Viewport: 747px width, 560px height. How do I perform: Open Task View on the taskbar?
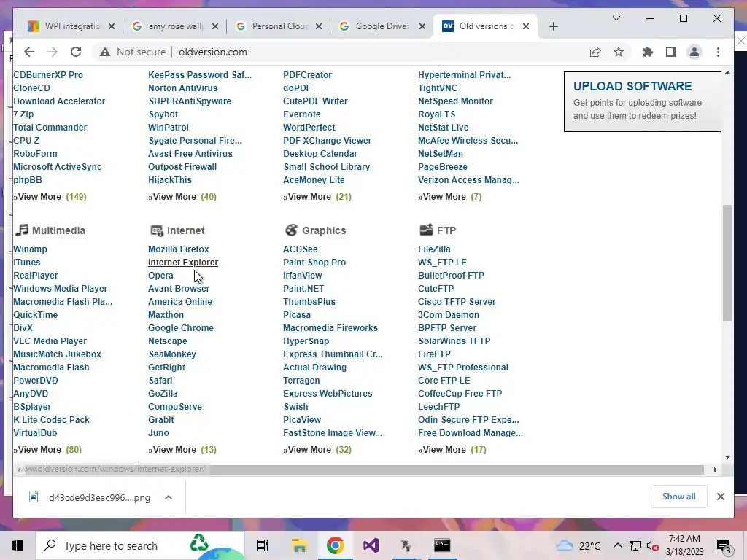[263, 545]
